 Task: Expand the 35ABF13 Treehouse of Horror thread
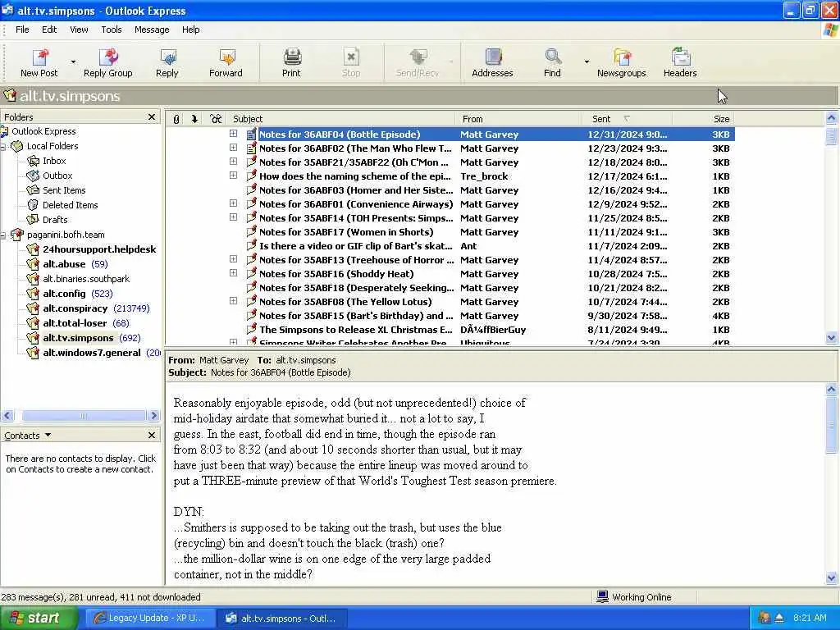click(x=233, y=258)
